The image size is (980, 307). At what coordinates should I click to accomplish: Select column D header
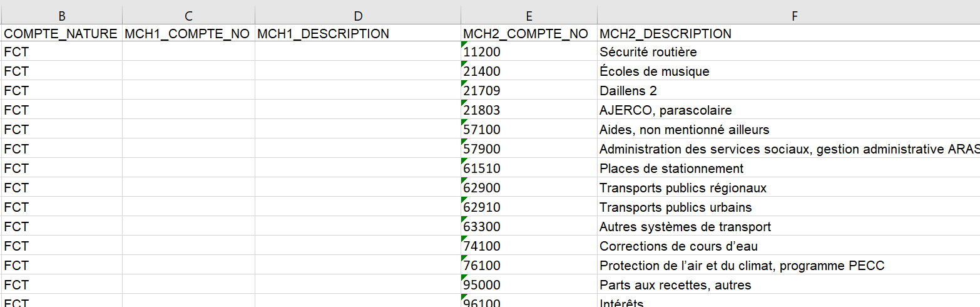tap(358, 16)
